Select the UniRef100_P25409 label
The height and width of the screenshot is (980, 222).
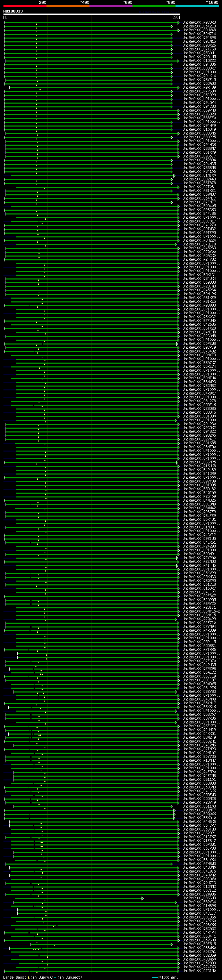199,496
